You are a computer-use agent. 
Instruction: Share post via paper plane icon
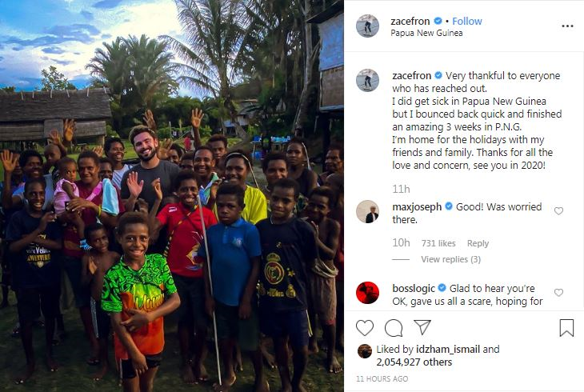(x=422, y=327)
